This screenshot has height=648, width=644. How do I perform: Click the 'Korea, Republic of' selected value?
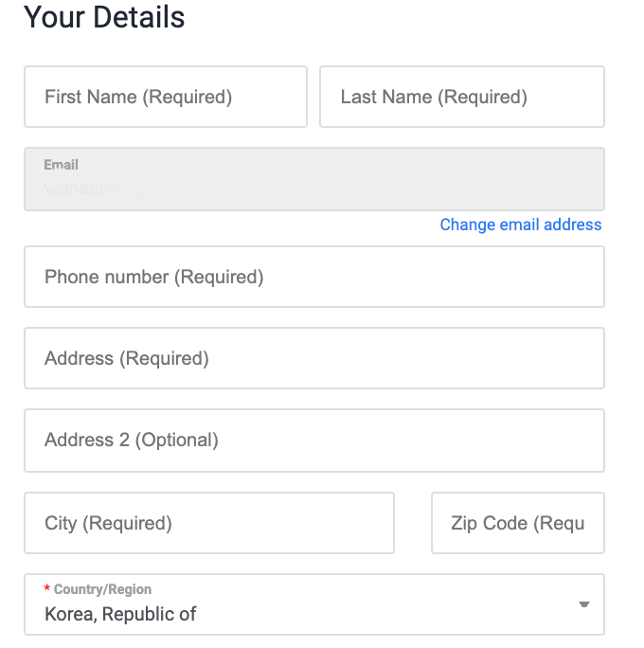tap(120, 614)
